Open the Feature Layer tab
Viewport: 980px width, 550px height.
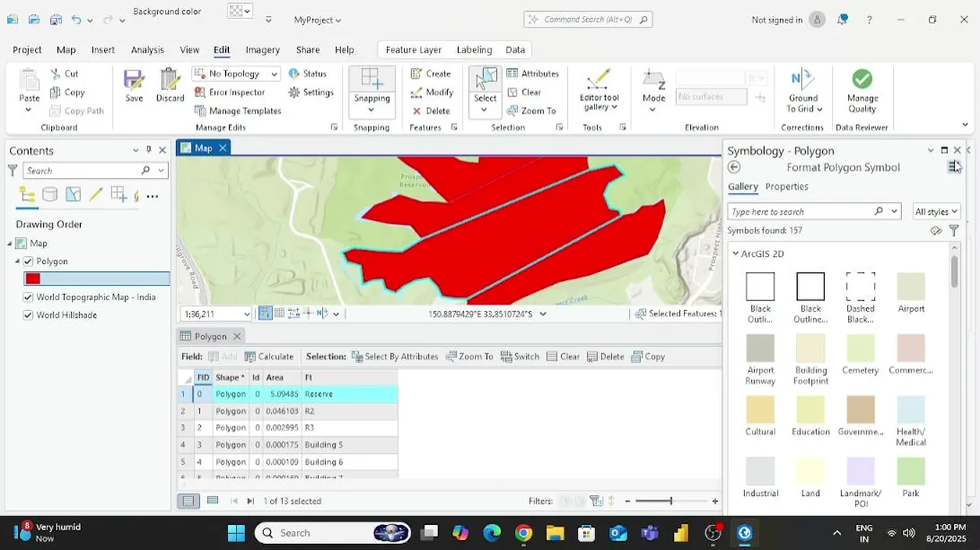point(414,50)
